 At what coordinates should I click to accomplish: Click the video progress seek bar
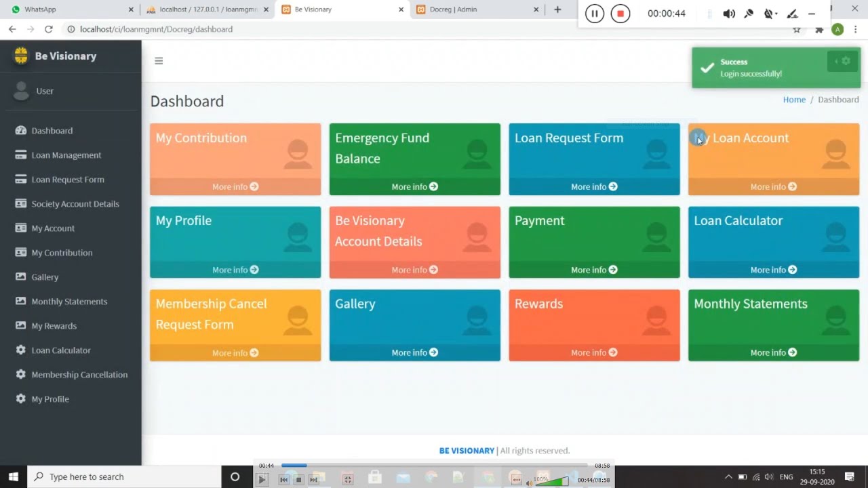click(434, 466)
